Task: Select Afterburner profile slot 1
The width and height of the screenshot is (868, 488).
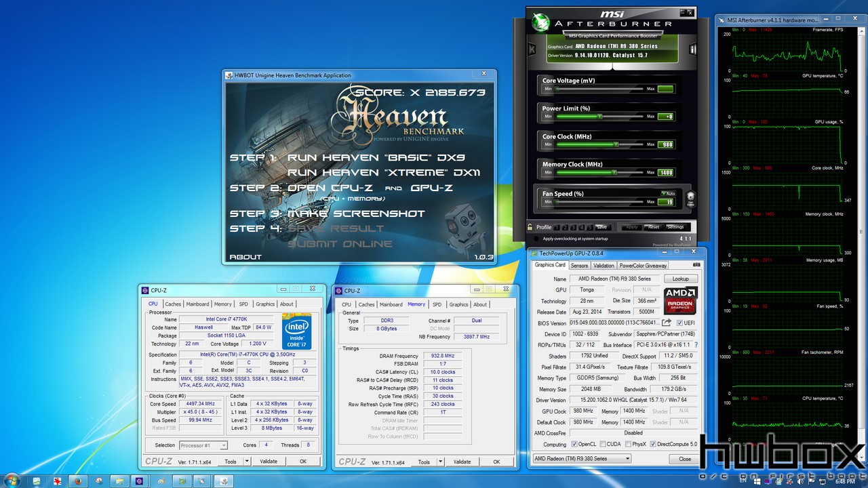Action: click(x=557, y=227)
